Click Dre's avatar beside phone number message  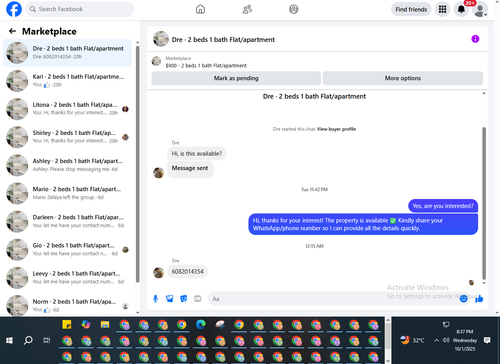pos(158,272)
